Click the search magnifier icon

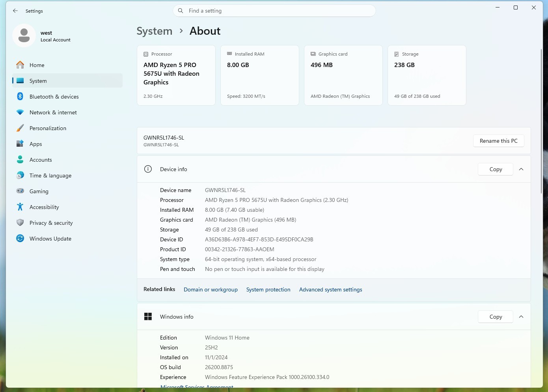coord(181,11)
